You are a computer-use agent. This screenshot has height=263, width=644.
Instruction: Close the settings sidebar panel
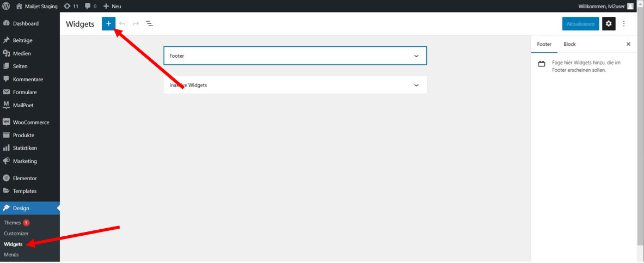point(628,44)
